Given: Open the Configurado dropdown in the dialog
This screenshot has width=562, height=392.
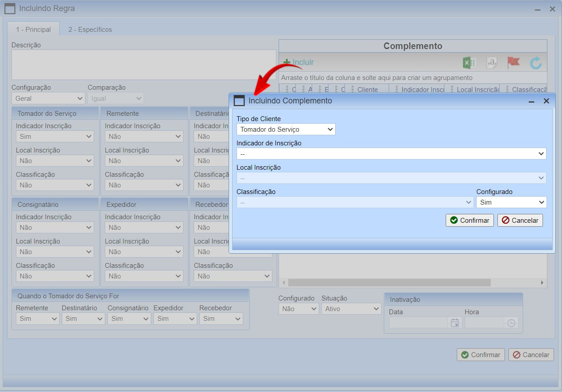Looking at the screenshot, I should point(511,202).
